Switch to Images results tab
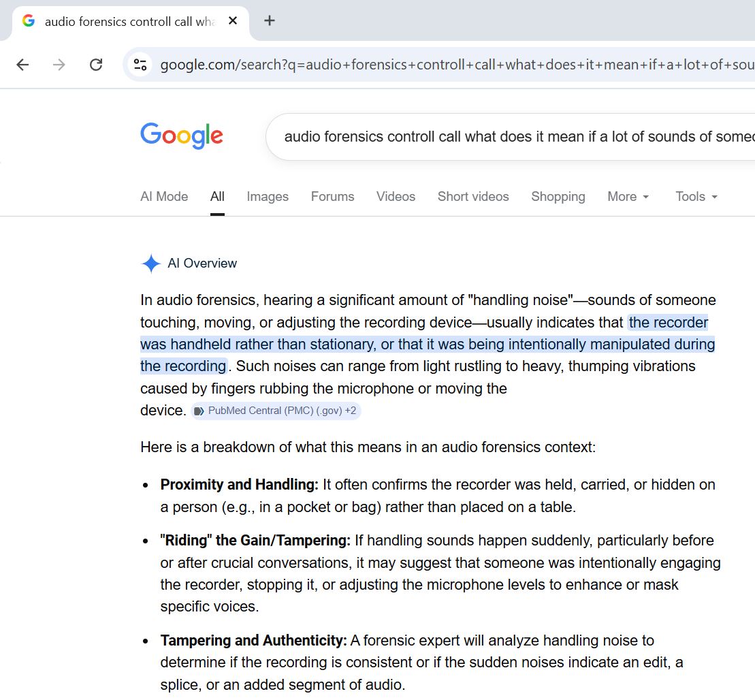 click(268, 196)
